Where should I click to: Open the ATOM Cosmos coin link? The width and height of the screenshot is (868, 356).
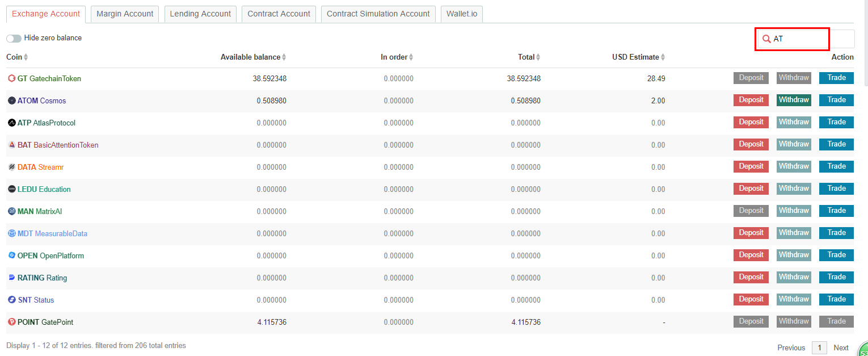coord(42,100)
